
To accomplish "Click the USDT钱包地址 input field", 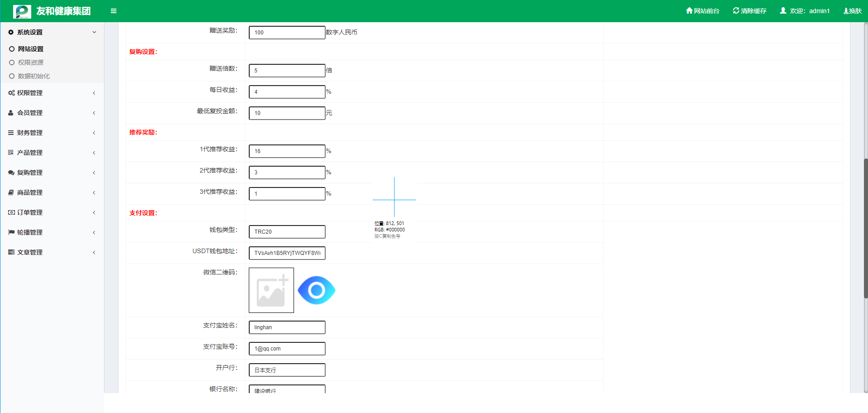I will coord(287,253).
